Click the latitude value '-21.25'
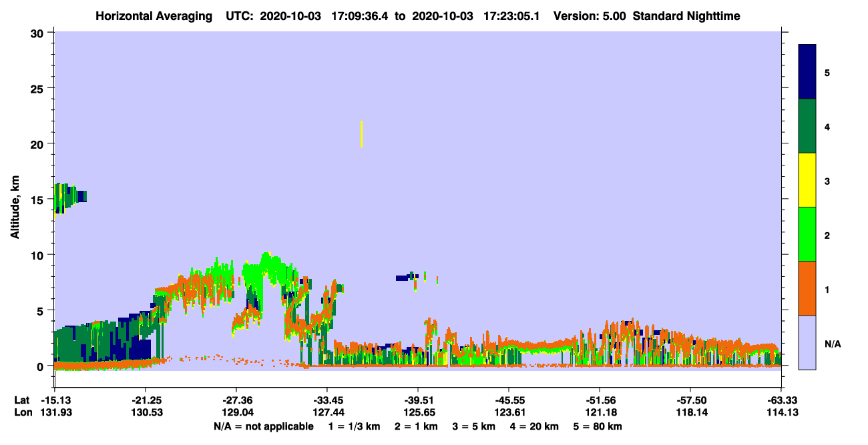Image resolution: width=868 pixels, height=445 pixels. (145, 400)
